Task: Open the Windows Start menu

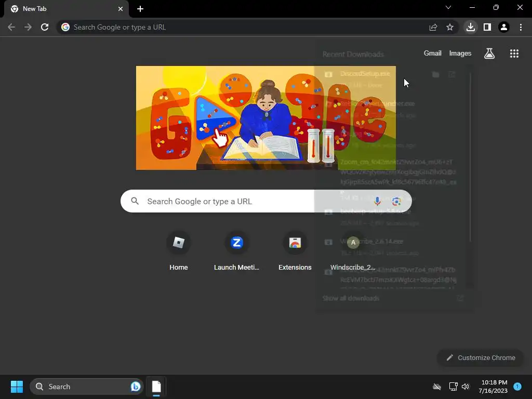Action: click(17, 387)
